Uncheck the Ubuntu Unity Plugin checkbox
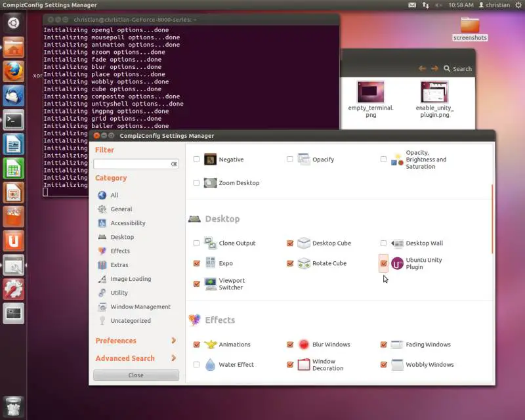525x420 pixels. [x=383, y=264]
